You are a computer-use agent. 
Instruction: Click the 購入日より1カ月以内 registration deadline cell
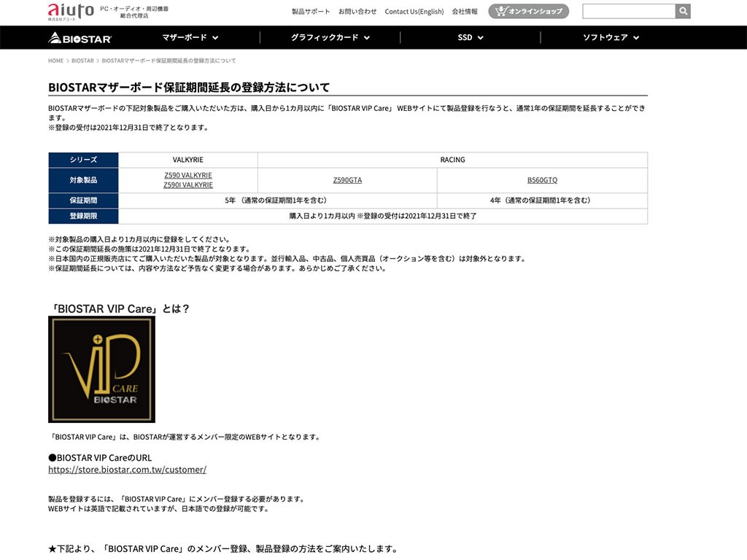[383, 216]
